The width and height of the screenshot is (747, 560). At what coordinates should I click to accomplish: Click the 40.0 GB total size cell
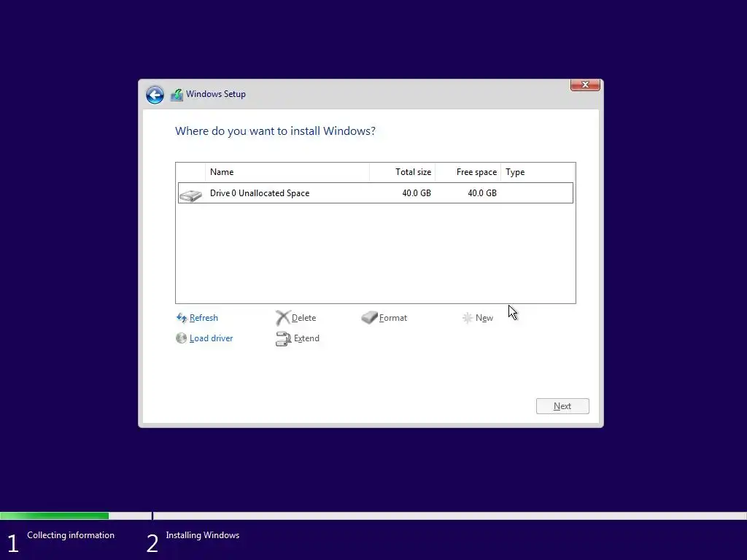coord(417,192)
